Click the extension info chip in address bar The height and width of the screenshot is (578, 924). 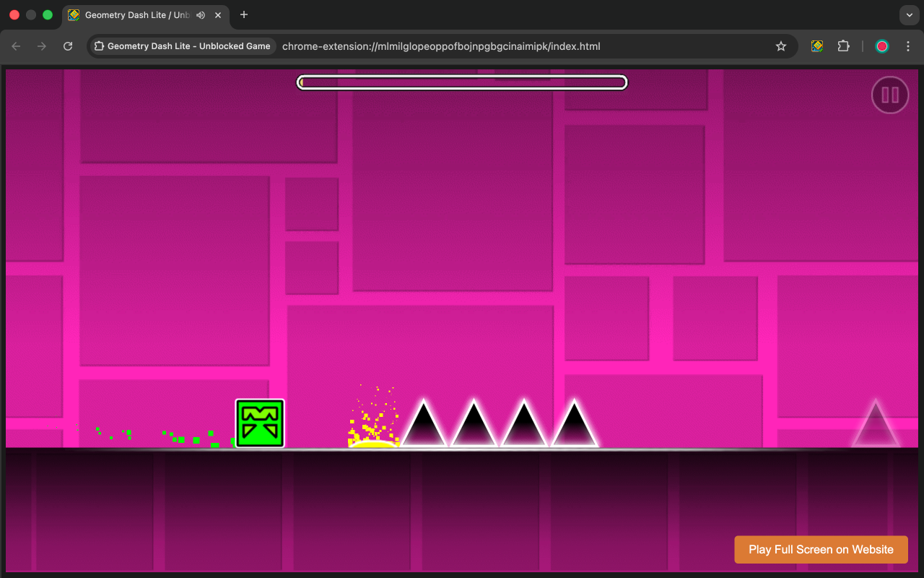(x=182, y=46)
